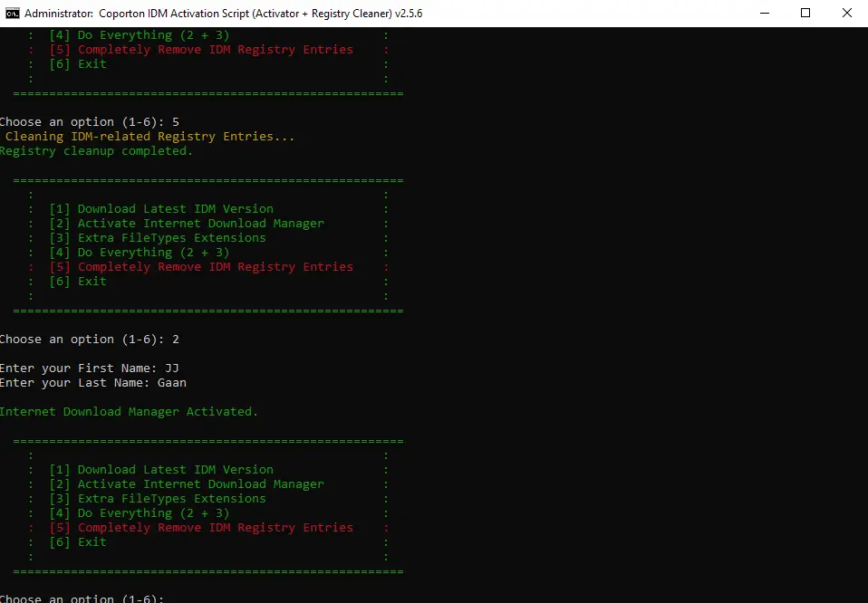Click 'Internet Download Manager Activated.' message

click(129, 412)
